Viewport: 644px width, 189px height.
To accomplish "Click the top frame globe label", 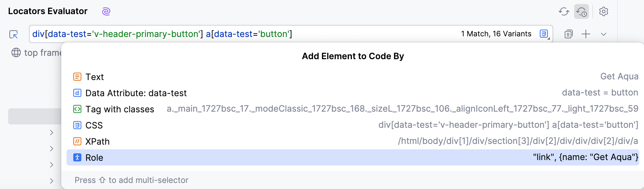I will coord(37,53).
